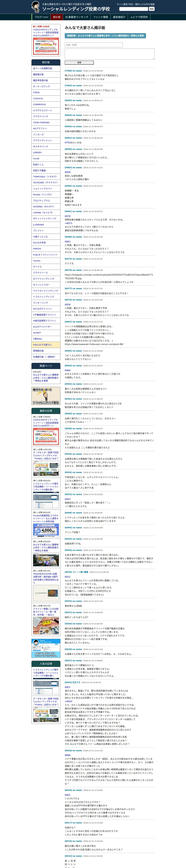186x868 pixels.
Task: Open the 共通掲示板（一部除外） sidebar link
Action: pos(46,357)
